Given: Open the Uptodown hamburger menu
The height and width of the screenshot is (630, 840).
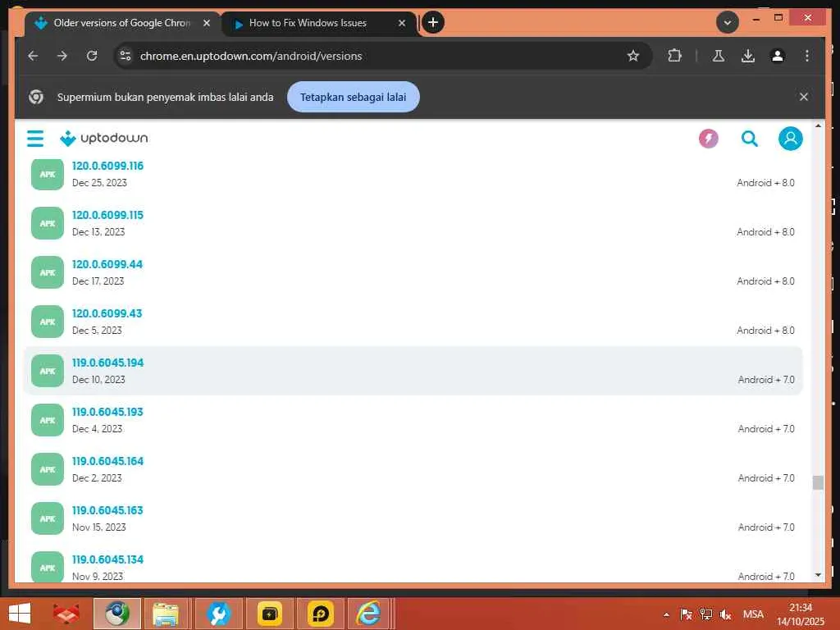Looking at the screenshot, I should point(35,138).
